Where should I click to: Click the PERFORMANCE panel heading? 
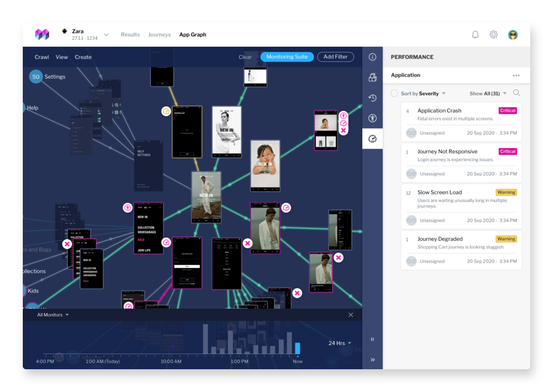click(x=412, y=57)
